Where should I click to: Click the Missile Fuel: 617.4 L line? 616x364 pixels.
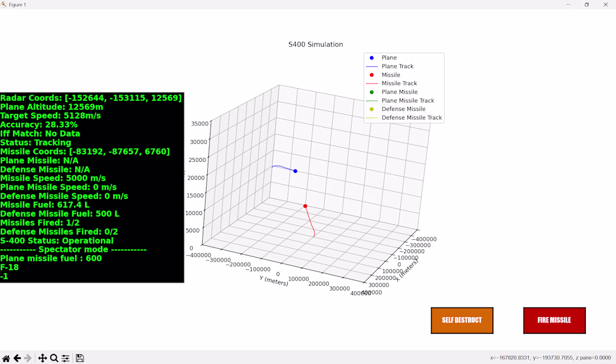pos(45,205)
